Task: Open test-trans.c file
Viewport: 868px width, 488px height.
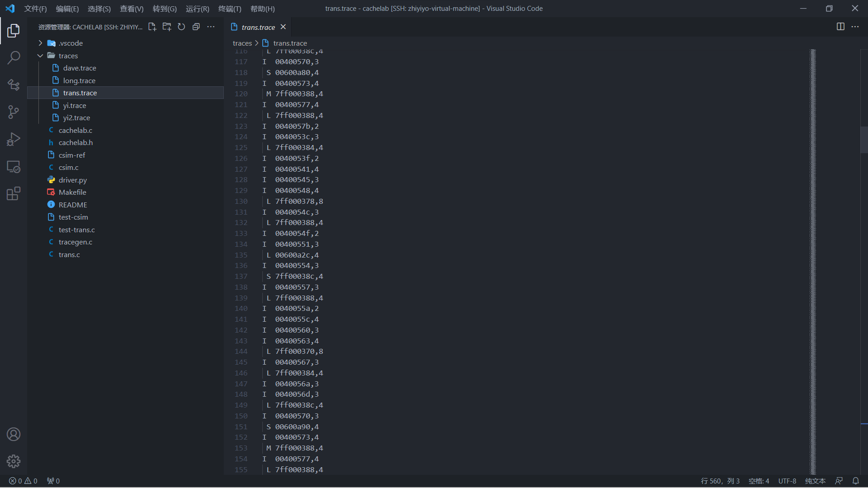Action: point(125,230)
